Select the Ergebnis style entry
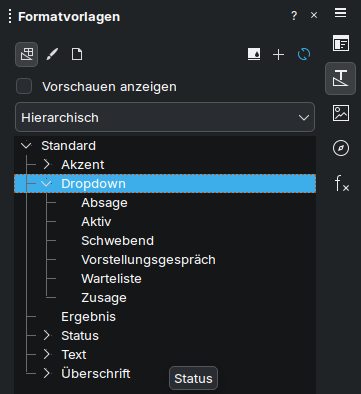This screenshot has height=394, width=361. (x=88, y=317)
